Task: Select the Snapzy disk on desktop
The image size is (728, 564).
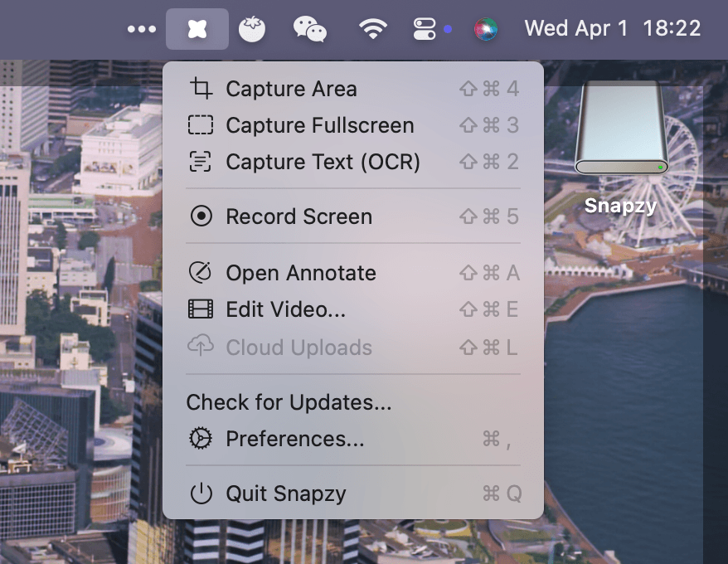Action: coord(621,133)
